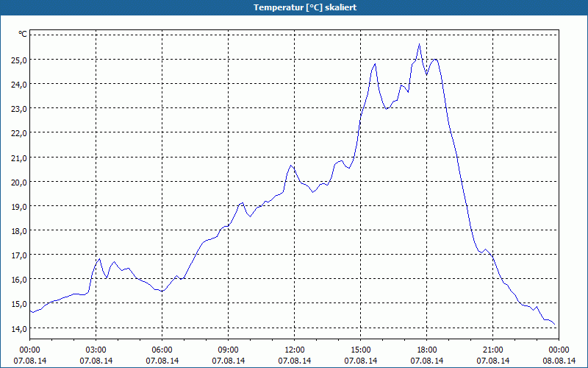Click the curve peak just after 03:00
The width and height of the screenshot is (588, 368).
(99, 259)
